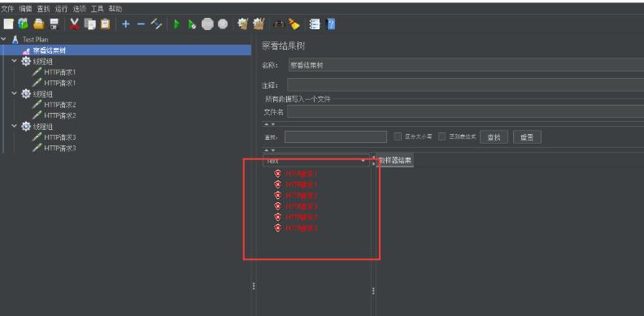The height and width of the screenshot is (316, 644).
Task: Collapse thread group containing HTTP请求3
Action: click(x=15, y=126)
